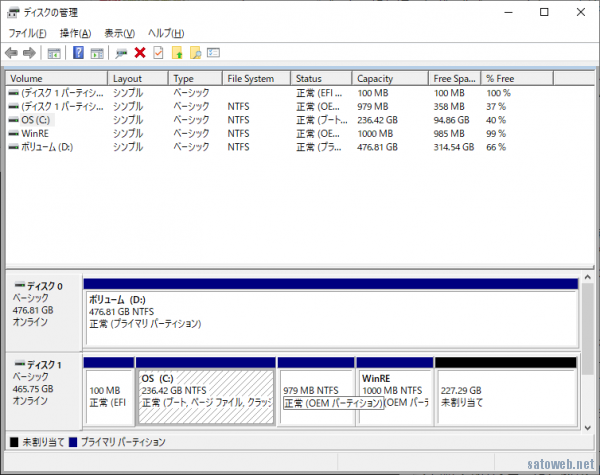Click the folder with magnifier search icon
Image resolution: width=600 pixels, height=475 pixels.
195,52
